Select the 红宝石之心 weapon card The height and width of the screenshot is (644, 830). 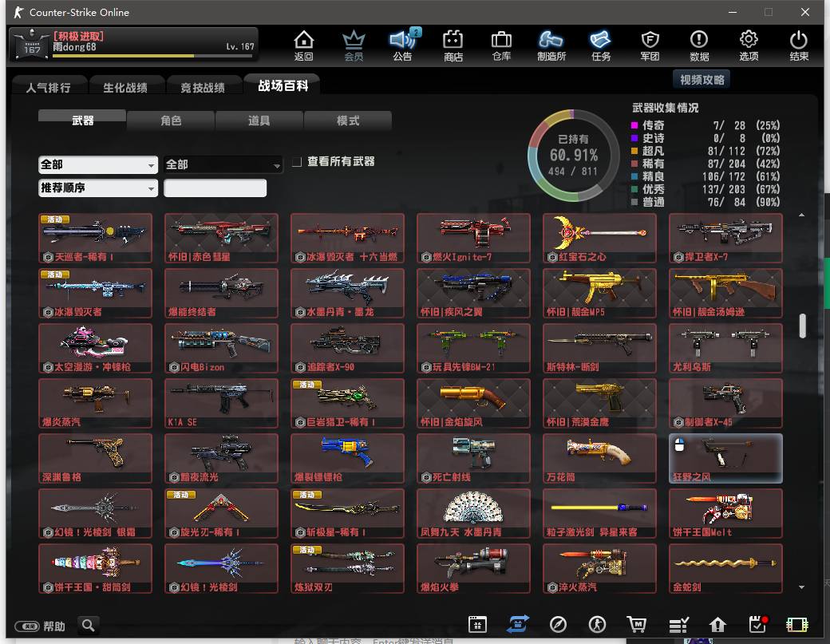[x=599, y=238]
